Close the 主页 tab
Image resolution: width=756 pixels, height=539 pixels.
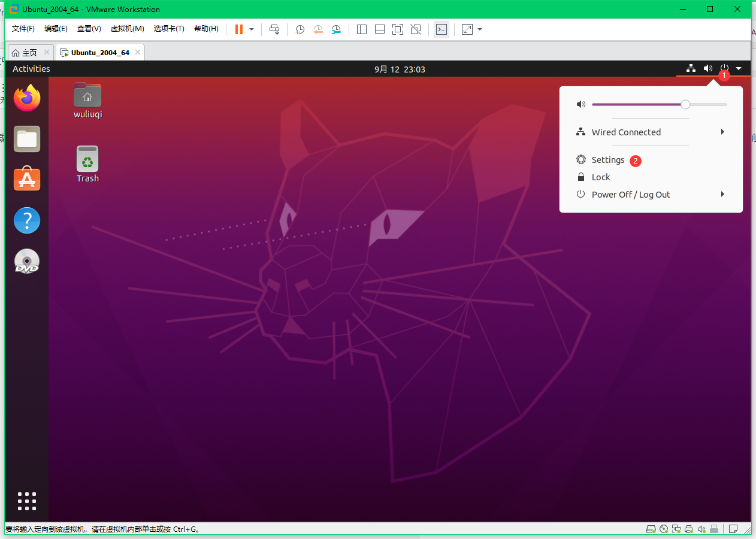pos(46,53)
